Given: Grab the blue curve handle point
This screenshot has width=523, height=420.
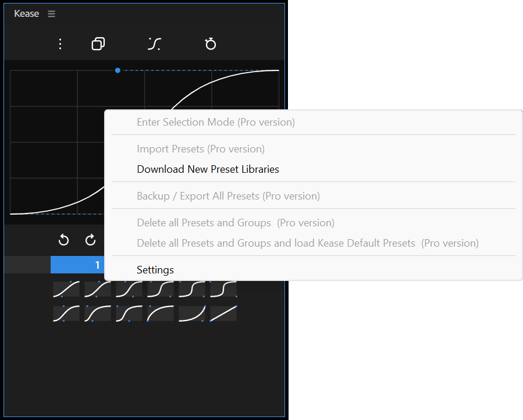Looking at the screenshot, I should click(x=118, y=70).
